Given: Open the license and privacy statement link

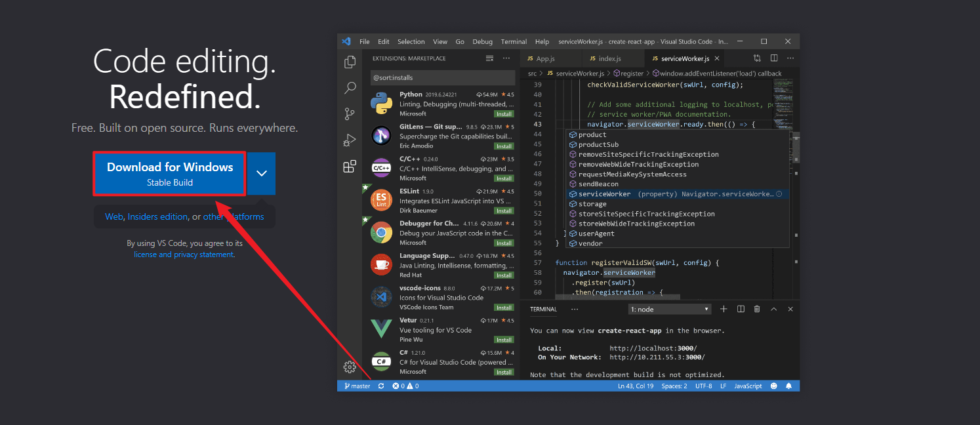Looking at the screenshot, I should [184, 254].
